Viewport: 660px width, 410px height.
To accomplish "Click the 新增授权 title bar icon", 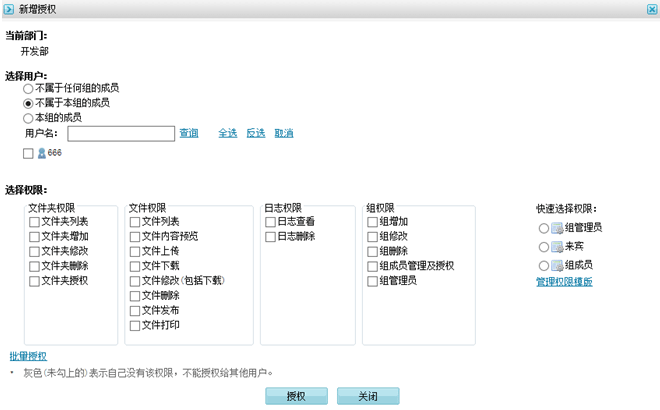I will 9,9.
